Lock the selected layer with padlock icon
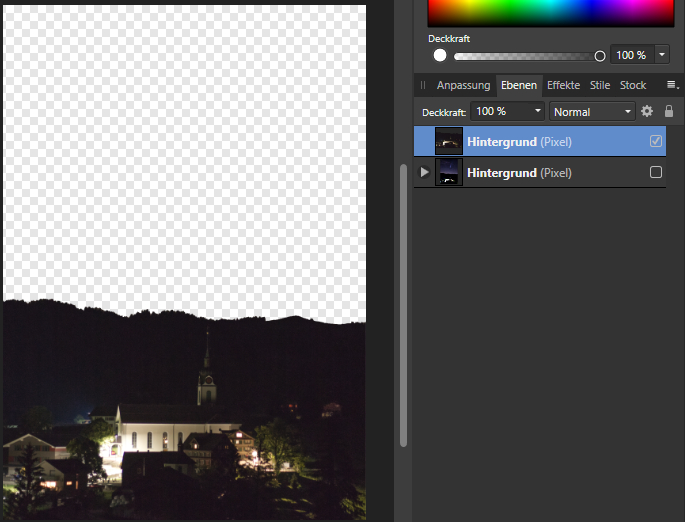The height and width of the screenshot is (522, 685). 668,111
